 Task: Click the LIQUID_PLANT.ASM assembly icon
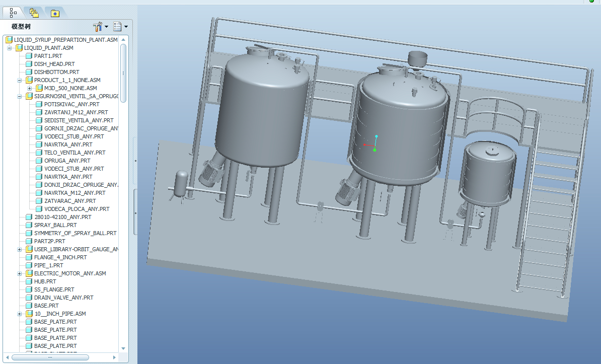(19, 48)
